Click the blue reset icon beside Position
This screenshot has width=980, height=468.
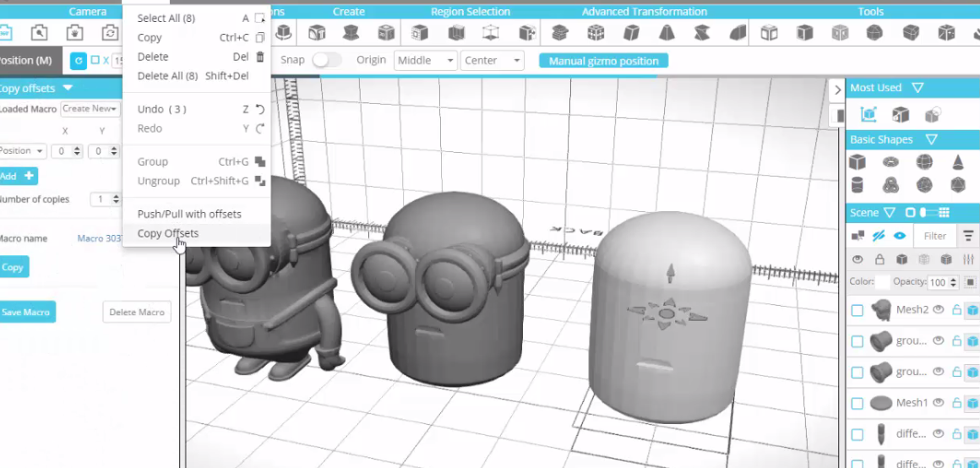[78, 60]
